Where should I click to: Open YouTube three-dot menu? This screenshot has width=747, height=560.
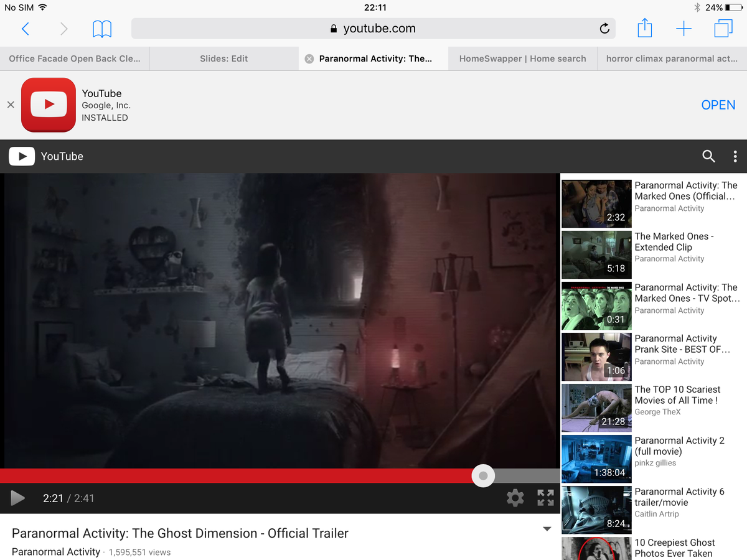pyautogui.click(x=735, y=156)
